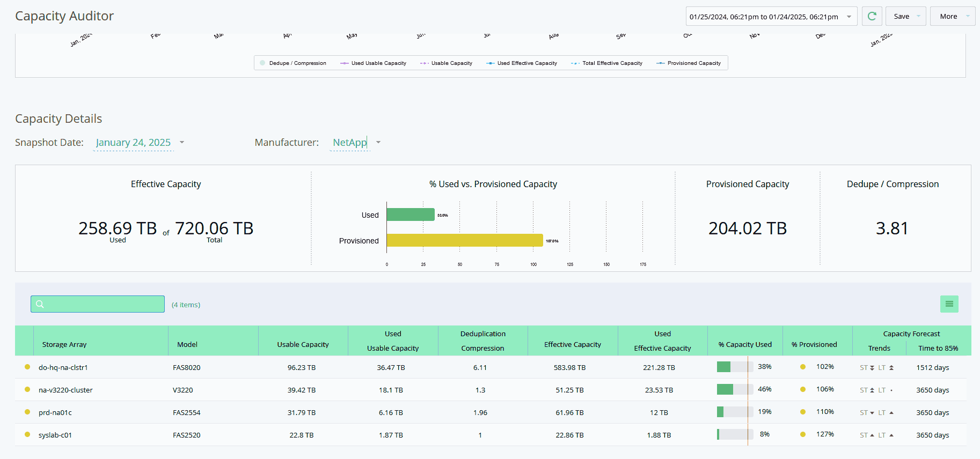Click the ST trend arrow for na-v3220-cluster

click(x=872, y=390)
